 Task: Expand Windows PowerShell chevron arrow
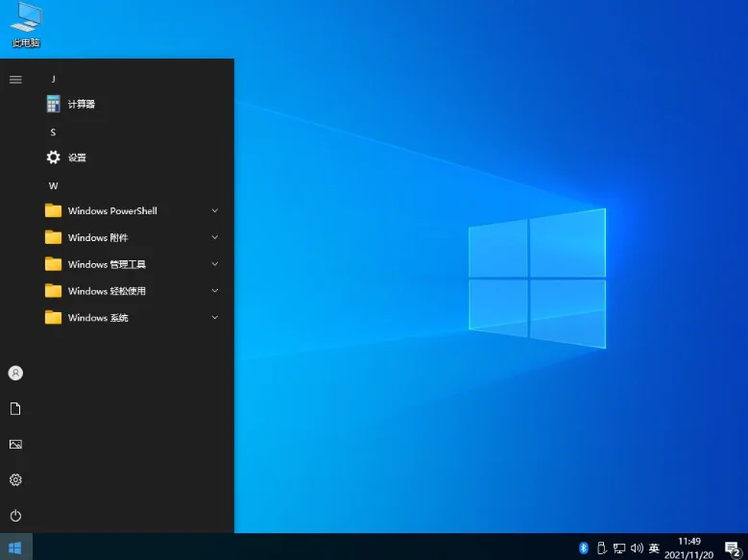[215, 210]
